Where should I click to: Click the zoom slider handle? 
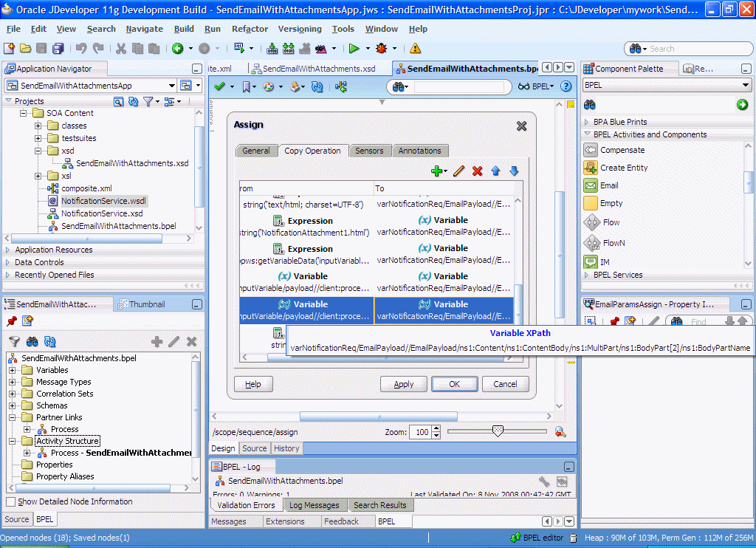pos(498,431)
